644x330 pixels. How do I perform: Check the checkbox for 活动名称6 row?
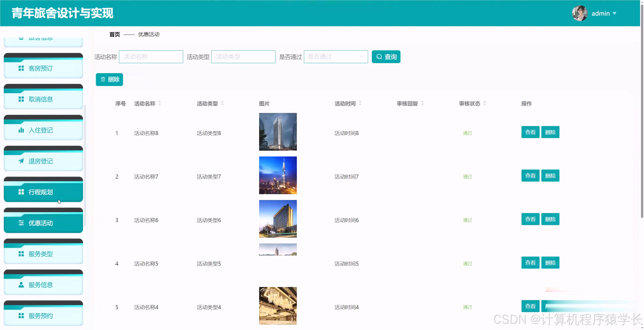point(99,220)
